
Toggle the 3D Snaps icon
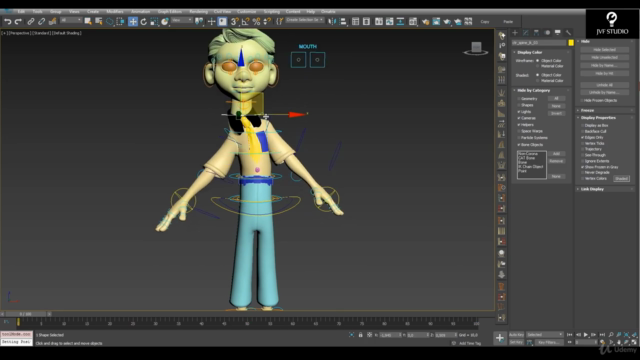coord(234,22)
